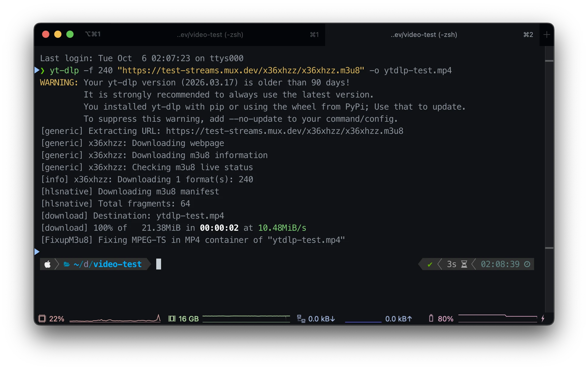Click the clock icon next to 02:08:39
Screen dimensions: 588x370
click(527, 264)
